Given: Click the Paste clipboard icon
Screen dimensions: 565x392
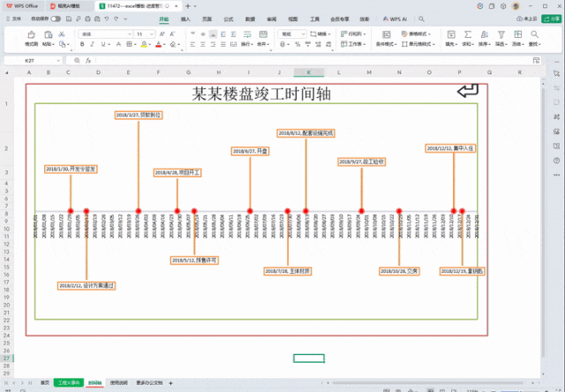Looking at the screenshot, I should point(48,34).
